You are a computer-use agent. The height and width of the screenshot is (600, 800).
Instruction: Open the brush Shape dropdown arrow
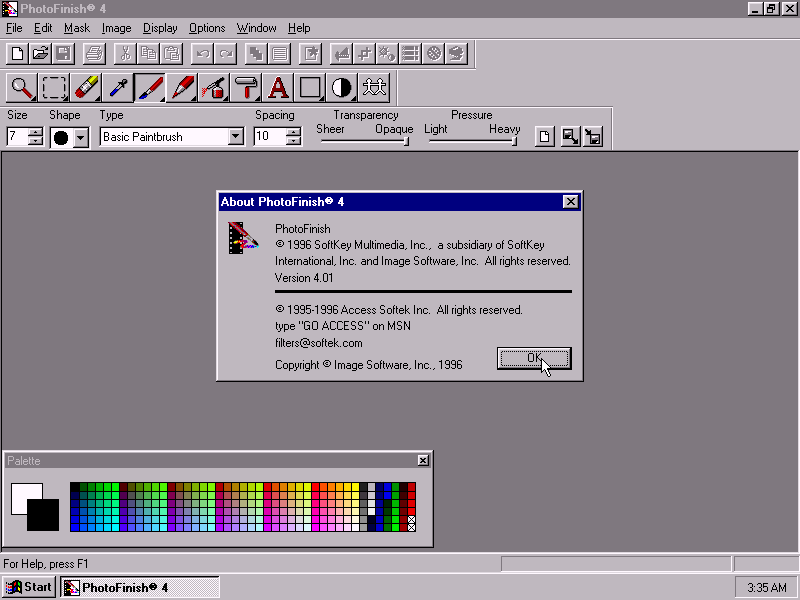pyautogui.click(x=81, y=137)
